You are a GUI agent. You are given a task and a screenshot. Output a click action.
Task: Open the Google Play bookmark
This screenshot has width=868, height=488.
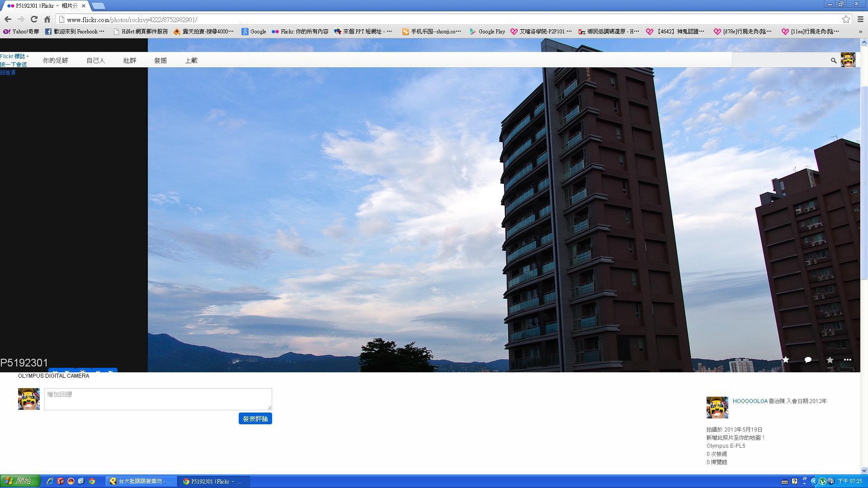tap(487, 32)
